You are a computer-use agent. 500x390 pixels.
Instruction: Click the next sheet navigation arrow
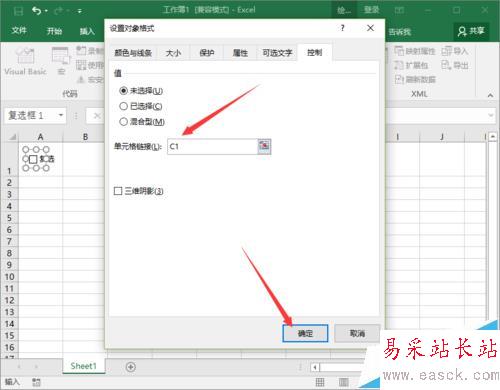pyautogui.click(x=36, y=367)
